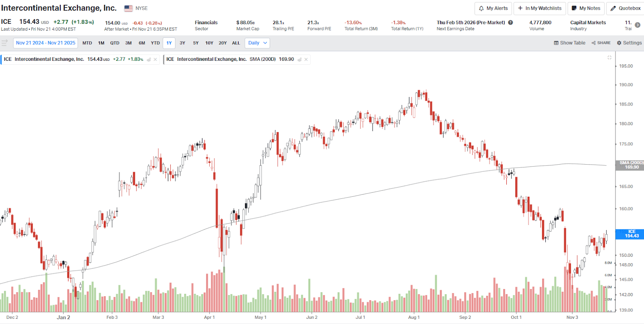Click the indent arrow icon in chart toolbar
The height and width of the screenshot is (324, 644).
pyautogui.click(x=4, y=43)
